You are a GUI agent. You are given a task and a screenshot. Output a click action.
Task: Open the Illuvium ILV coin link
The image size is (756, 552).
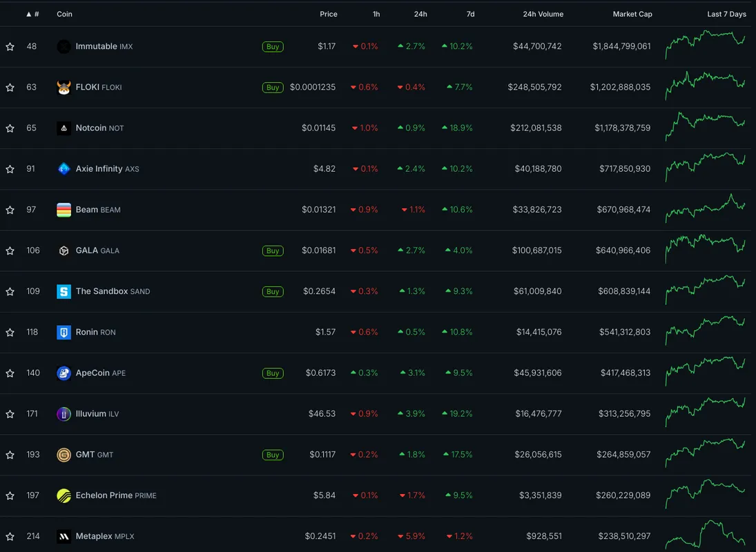[x=97, y=413]
